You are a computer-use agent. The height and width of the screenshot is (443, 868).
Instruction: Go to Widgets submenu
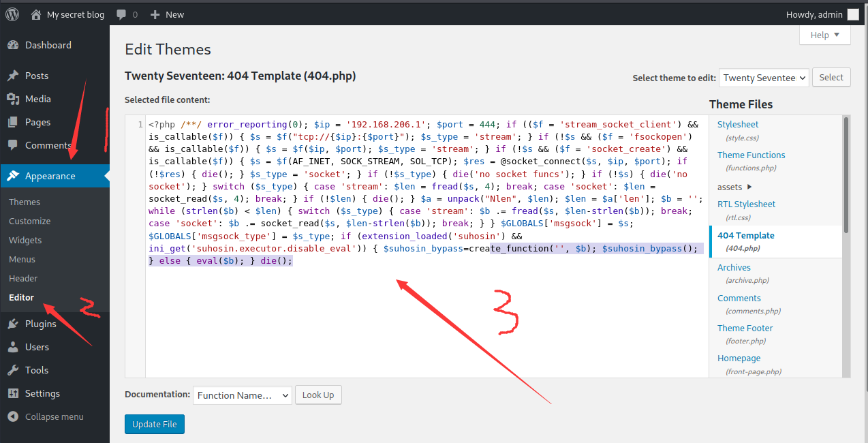point(25,240)
